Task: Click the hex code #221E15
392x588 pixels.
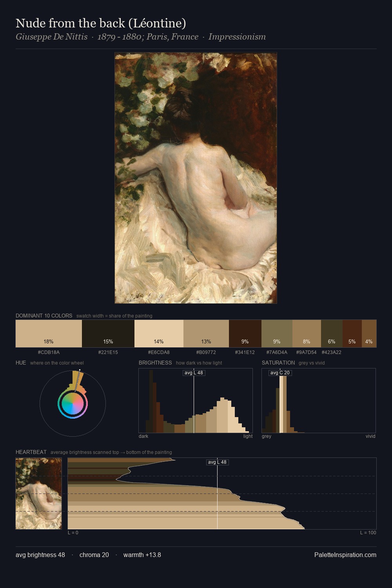Action: 108,352
